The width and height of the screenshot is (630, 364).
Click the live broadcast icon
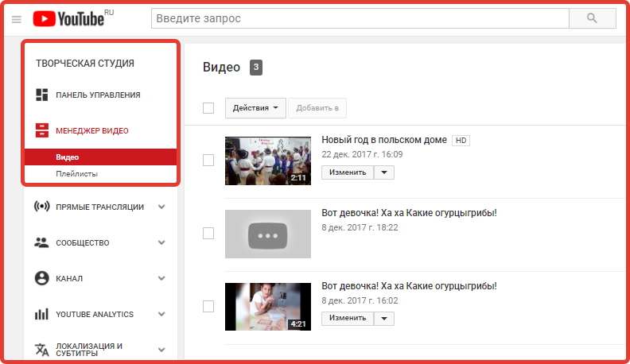pos(42,207)
